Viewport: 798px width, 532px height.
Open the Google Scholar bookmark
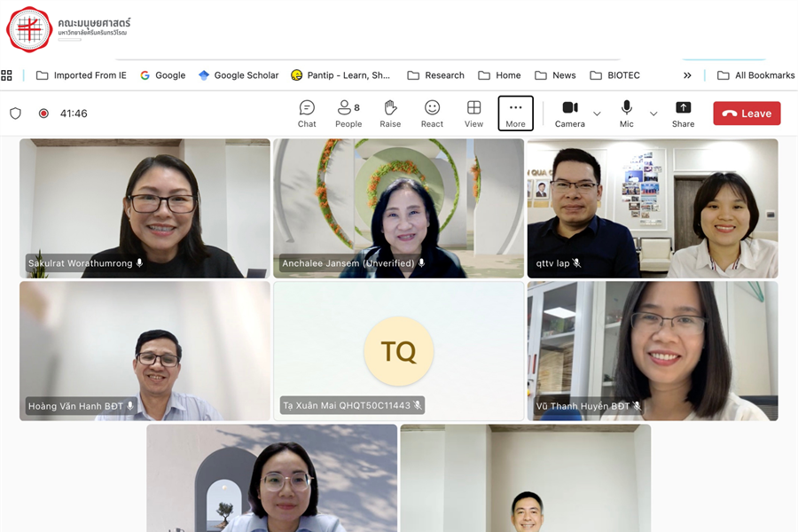click(238, 75)
